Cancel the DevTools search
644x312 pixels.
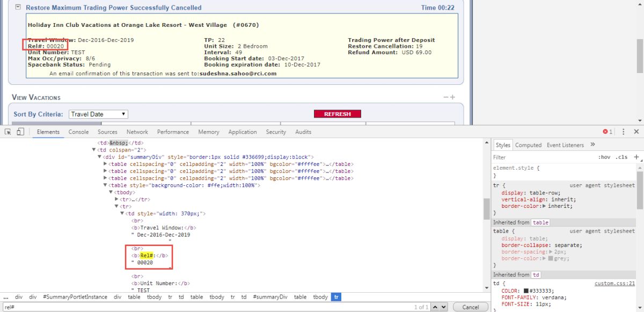pyautogui.click(x=470, y=307)
